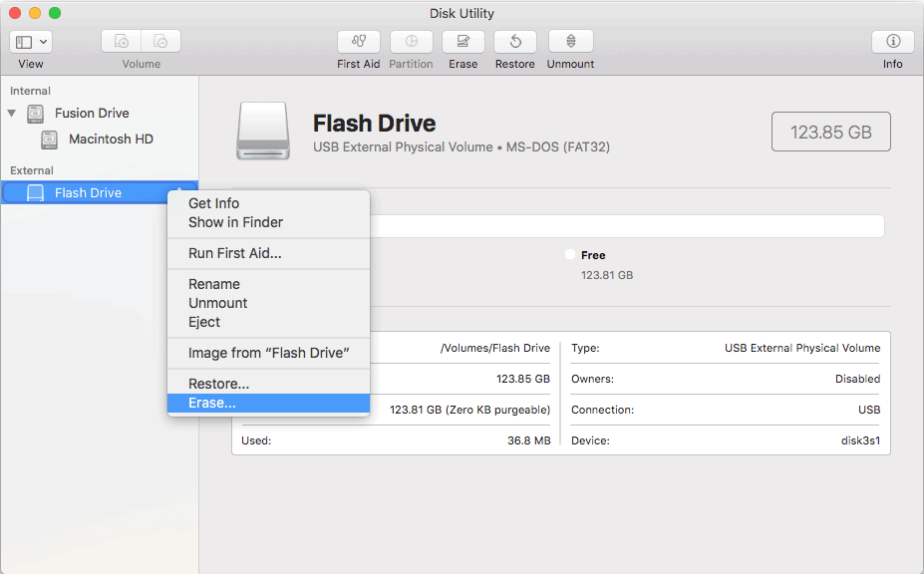This screenshot has width=924, height=574.
Task: Click the Free legend color dot
Action: [x=570, y=254]
